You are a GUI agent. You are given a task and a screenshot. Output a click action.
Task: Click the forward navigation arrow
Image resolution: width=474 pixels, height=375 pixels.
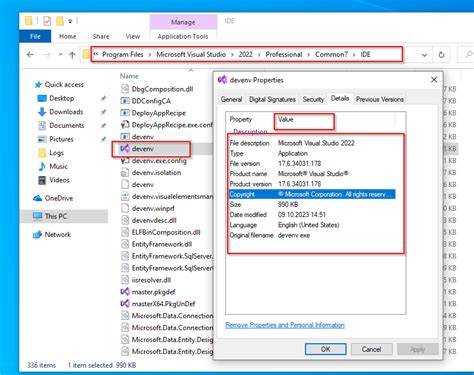coord(47,55)
